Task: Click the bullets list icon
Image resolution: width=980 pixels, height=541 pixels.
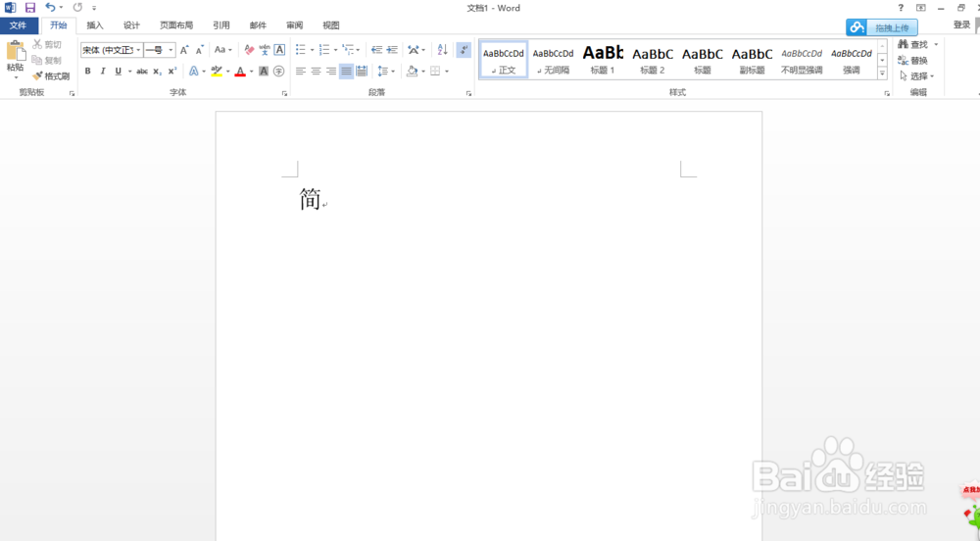Action: [301, 50]
